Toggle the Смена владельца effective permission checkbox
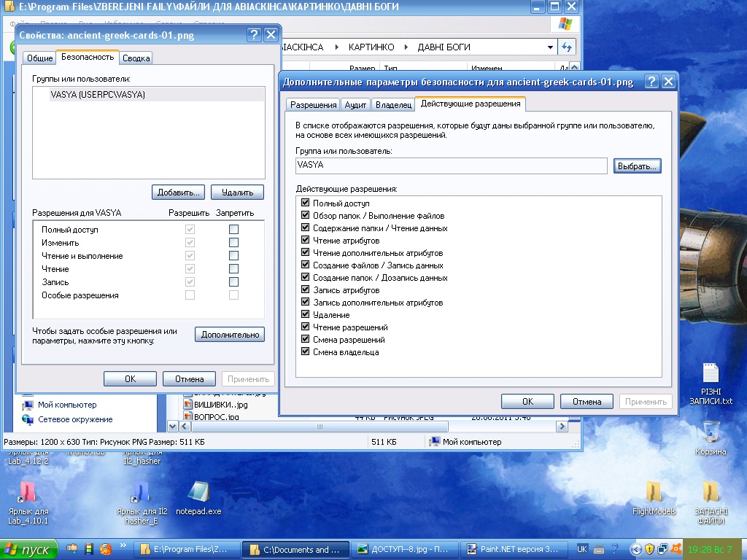 (x=306, y=352)
